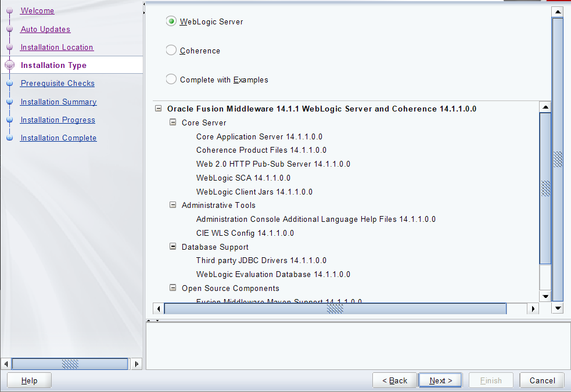571x392 pixels.
Task: Click the Next button
Action: (x=440, y=380)
